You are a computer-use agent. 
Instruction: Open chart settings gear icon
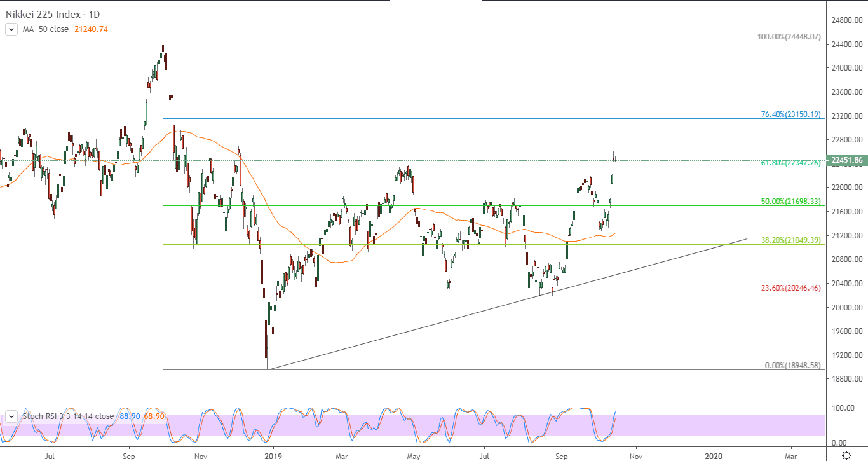pos(846,455)
